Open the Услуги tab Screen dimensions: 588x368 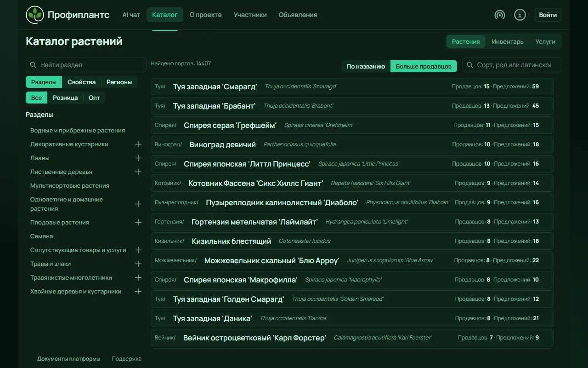(x=545, y=41)
